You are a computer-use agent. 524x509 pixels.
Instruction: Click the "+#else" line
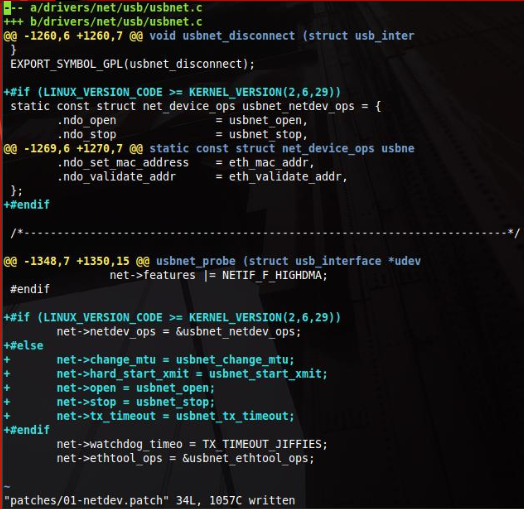[23, 346]
